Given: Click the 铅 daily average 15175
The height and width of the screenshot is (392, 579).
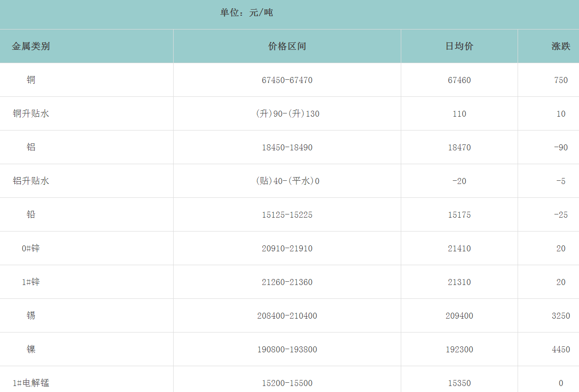Looking at the screenshot, I should [x=459, y=215].
